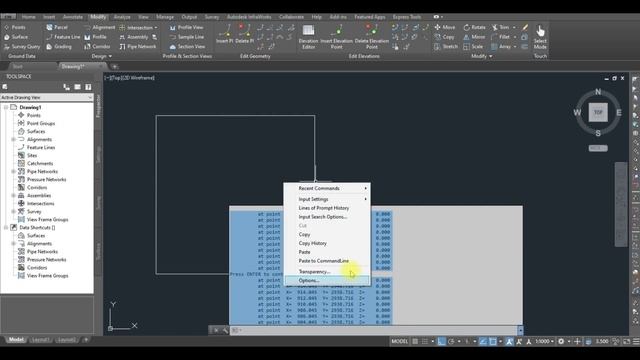Open the Points tool in Ground Data
640x360 pixels.
[15, 27]
